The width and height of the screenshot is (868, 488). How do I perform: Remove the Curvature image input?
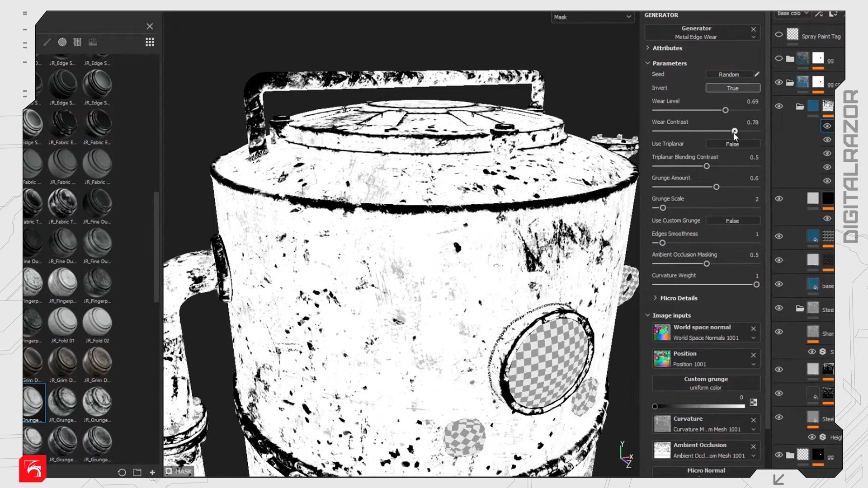coord(753,420)
